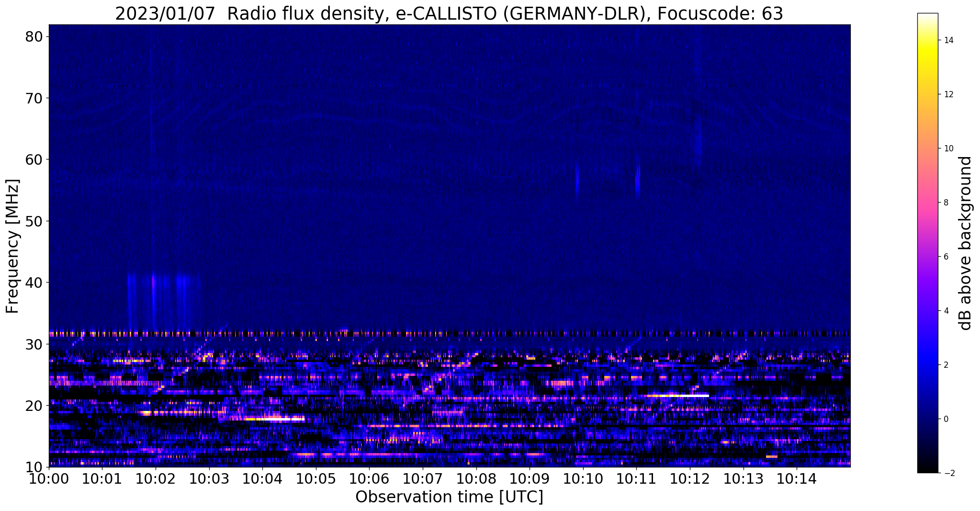Screen dimensions: 980x511
Task: Click the bright white streak near 22 MHz at 10:12
Action: tap(678, 396)
